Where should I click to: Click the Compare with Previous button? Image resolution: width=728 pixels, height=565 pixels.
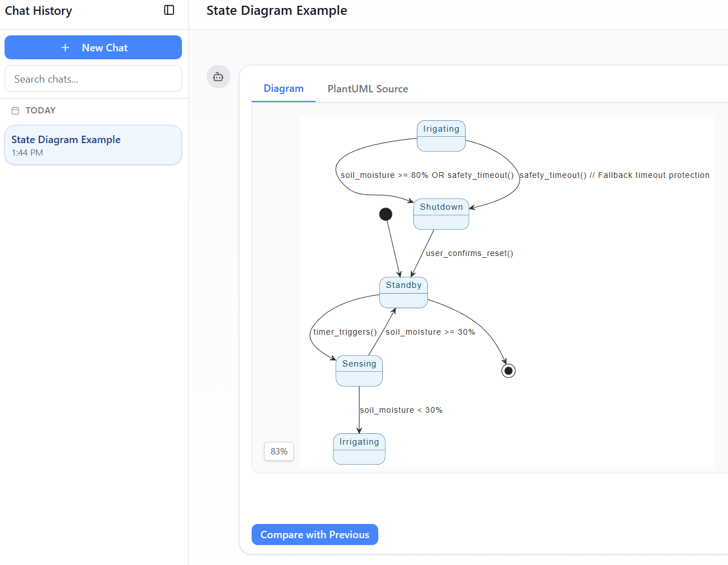314,535
